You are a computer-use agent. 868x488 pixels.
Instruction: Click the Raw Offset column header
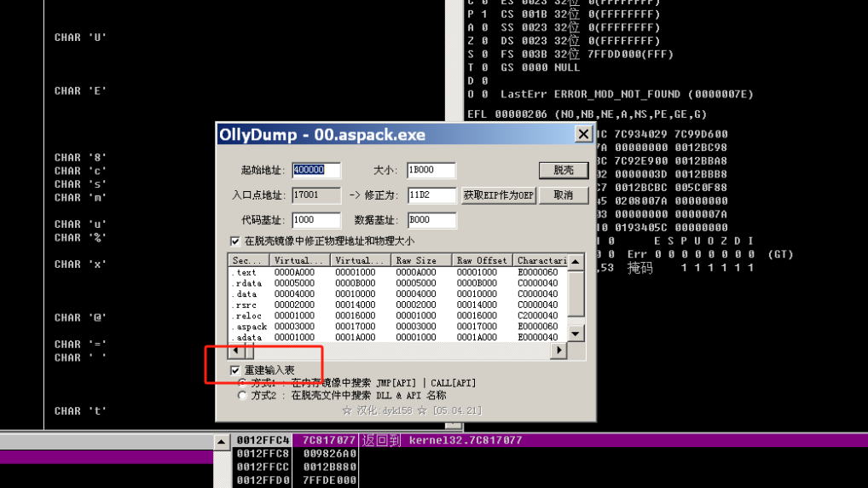[482, 260]
